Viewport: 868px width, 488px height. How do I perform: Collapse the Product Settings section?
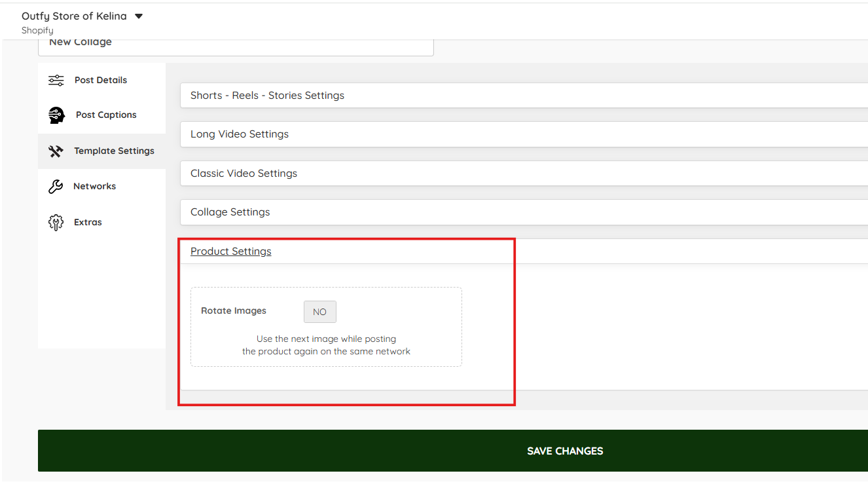point(230,251)
